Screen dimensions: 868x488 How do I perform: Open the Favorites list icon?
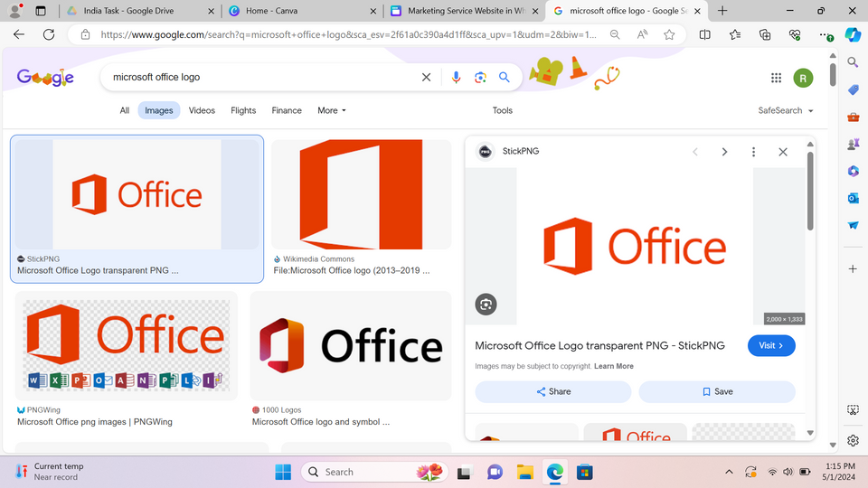(x=734, y=35)
